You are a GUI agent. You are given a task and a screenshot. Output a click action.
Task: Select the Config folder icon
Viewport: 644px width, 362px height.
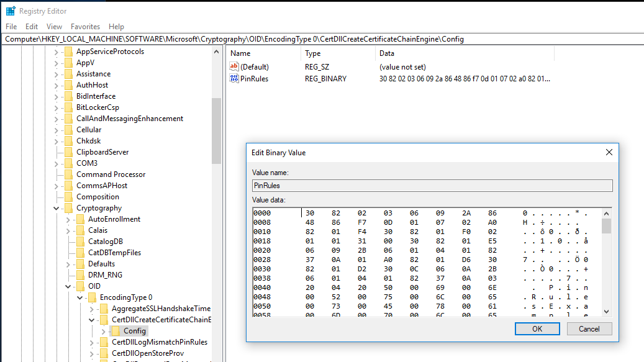(x=116, y=331)
